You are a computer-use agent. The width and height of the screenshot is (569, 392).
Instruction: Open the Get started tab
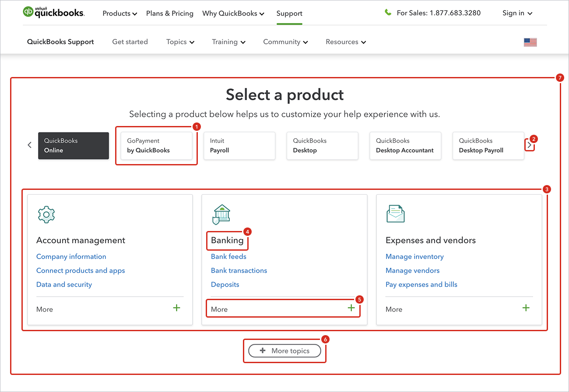[130, 42]
